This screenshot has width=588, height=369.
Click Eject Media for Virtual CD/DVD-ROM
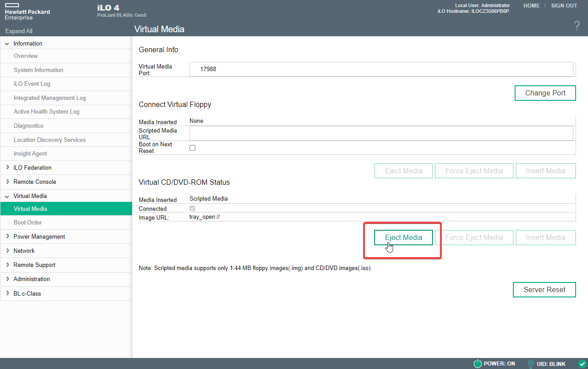tap(403, 237)
